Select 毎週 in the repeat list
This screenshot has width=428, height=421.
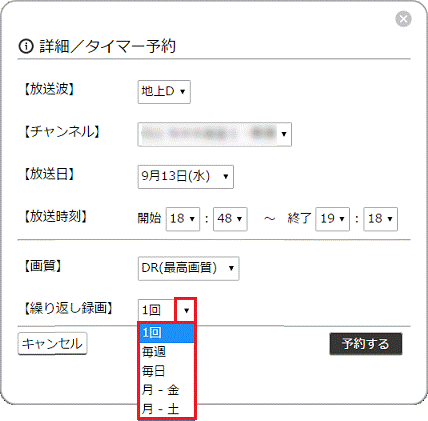coord(167,352)
